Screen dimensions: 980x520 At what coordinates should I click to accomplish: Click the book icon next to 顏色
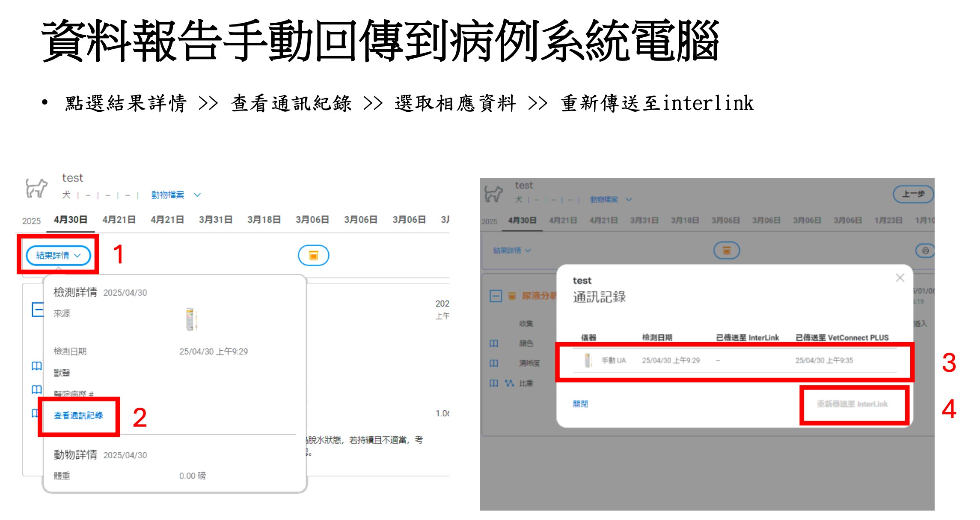pyautogui.click(x=494, y=344)
